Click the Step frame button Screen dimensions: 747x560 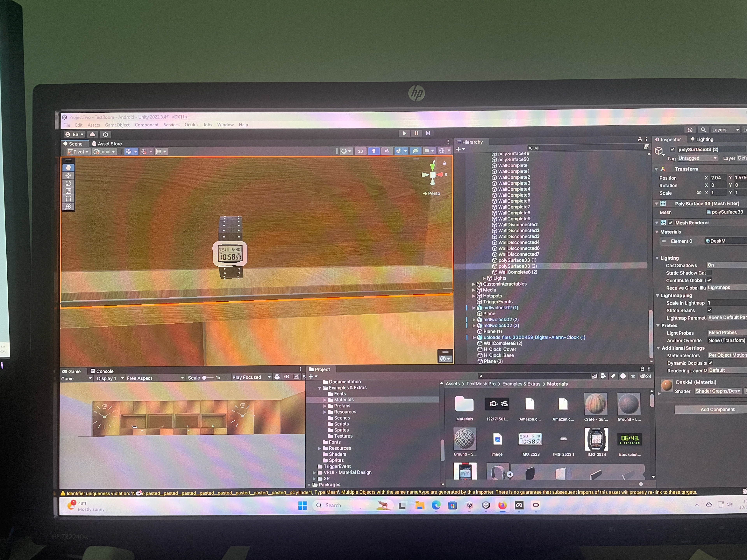pyautogui.click(x=428, y=133)
